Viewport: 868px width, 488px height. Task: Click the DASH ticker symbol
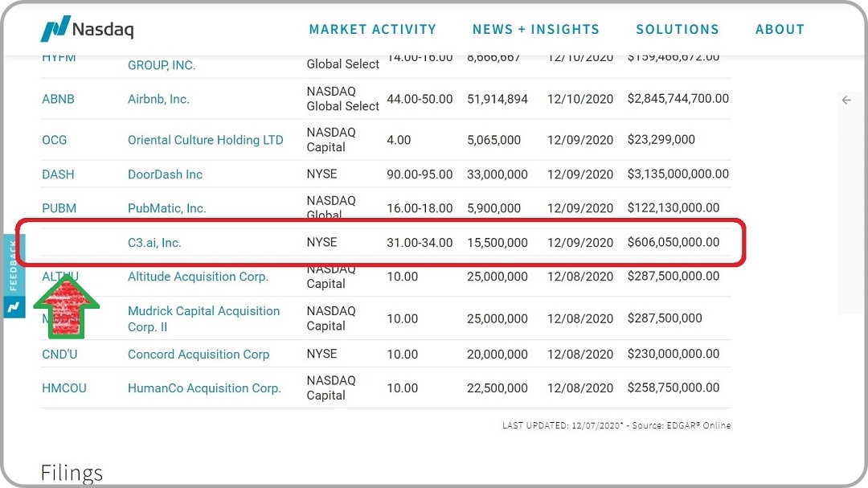point(58,174)
